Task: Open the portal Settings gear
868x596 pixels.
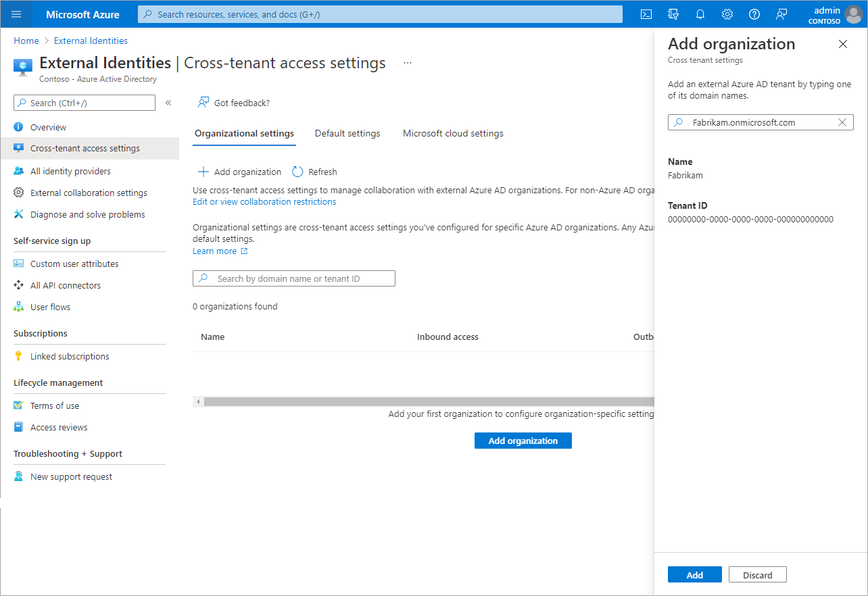Action: (x=727, y=14)
